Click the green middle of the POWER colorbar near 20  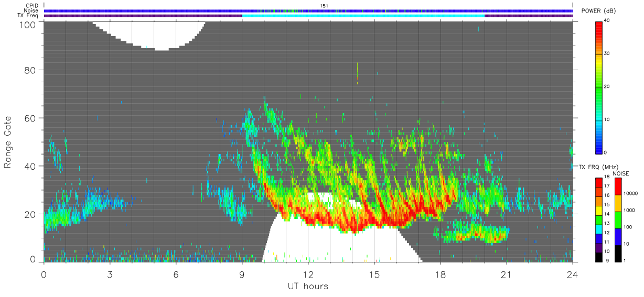599,86
